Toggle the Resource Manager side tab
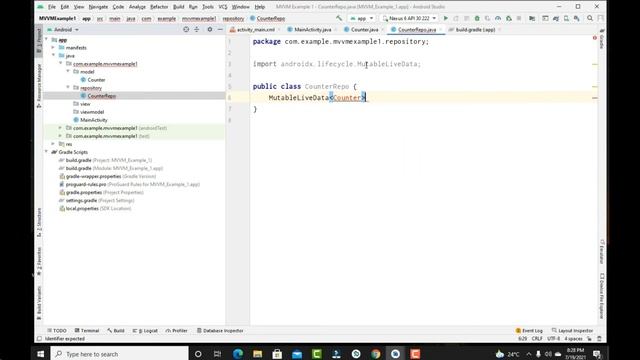Image resolution: width=640 pixels, height=360 pixels. point(39,86)
